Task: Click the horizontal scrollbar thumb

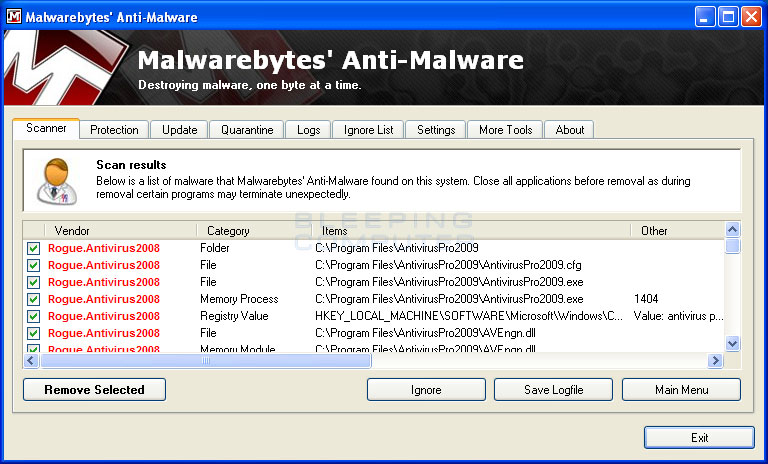Action: [206, 361]
